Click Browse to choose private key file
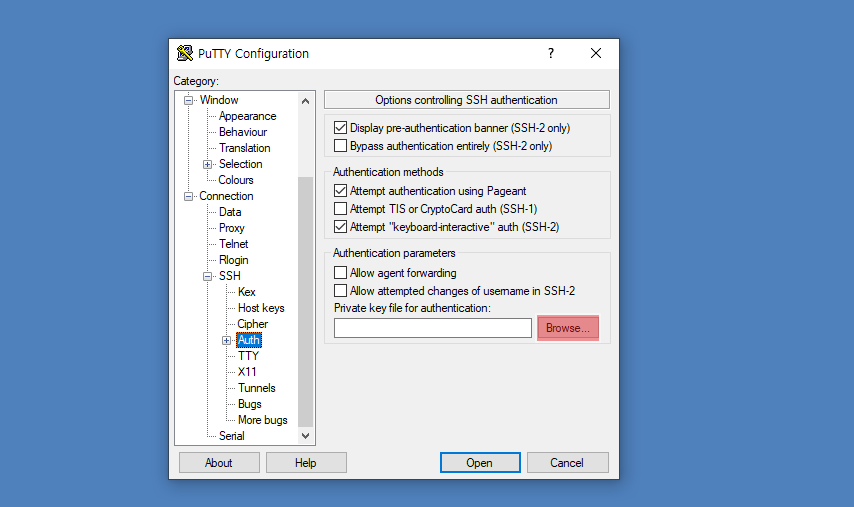Viewport: 854px width, 507px height. pyautogui.click(x=568, y=328)
